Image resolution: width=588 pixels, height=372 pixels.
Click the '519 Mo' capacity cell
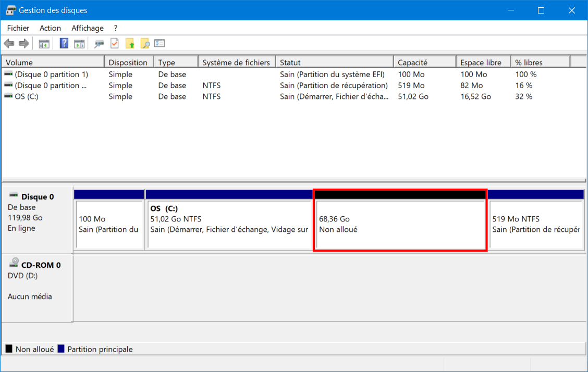click(x=411, y=85)
